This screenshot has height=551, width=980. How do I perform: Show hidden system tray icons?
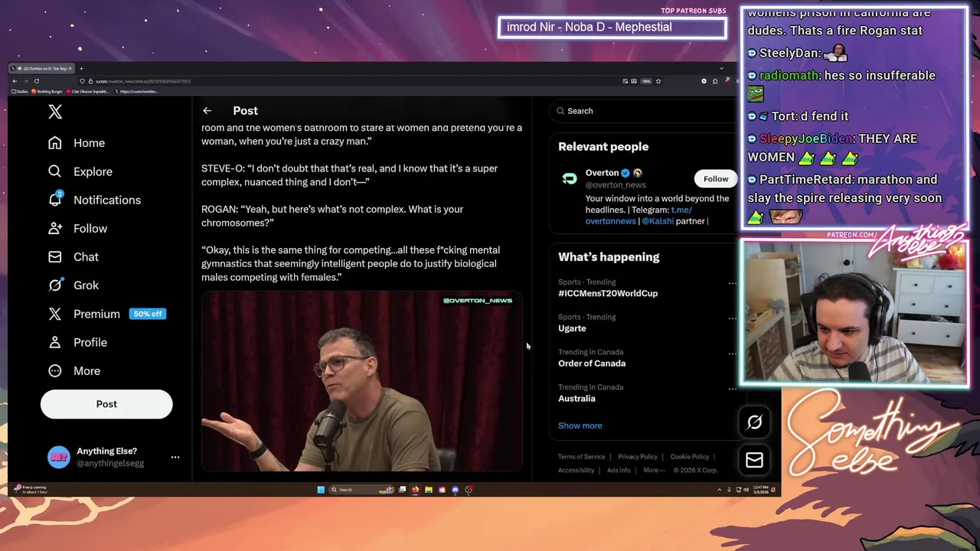pos(719,490)
